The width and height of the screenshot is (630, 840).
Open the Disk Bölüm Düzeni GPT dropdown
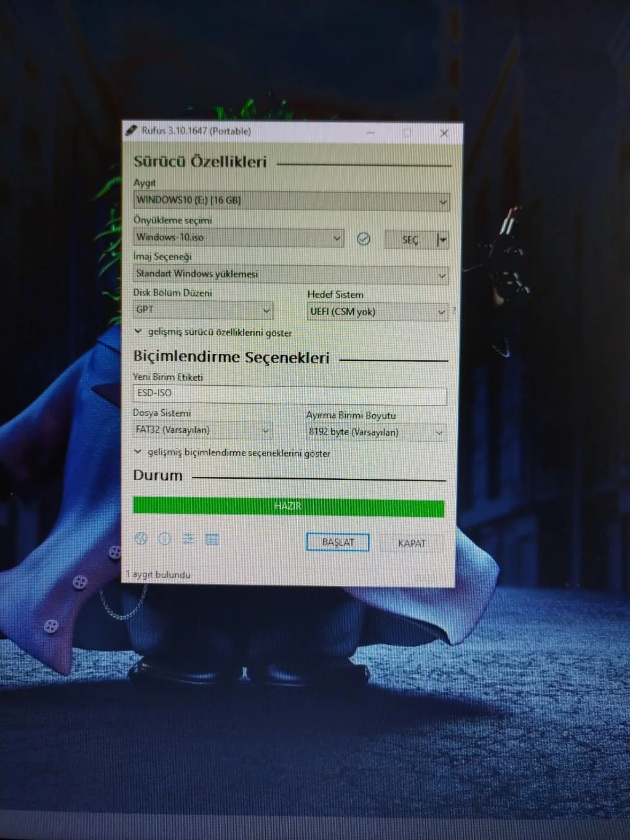203,310
